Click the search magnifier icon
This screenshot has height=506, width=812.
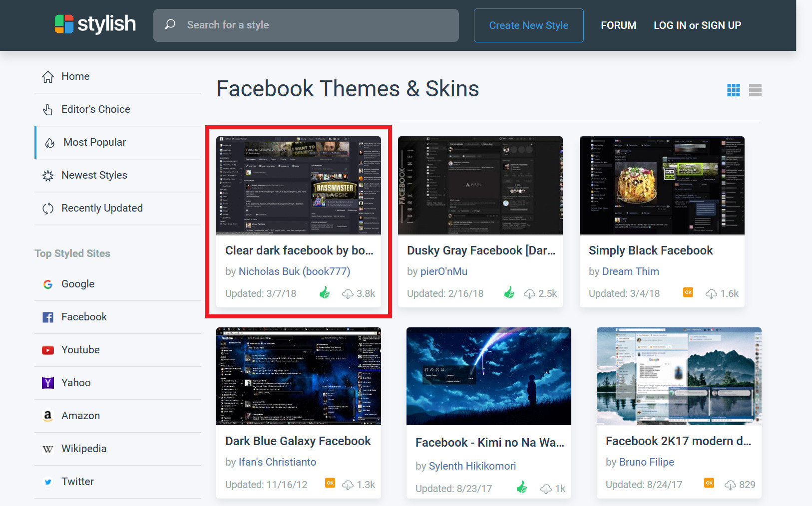pyautogui.click(x=170, y=24)
